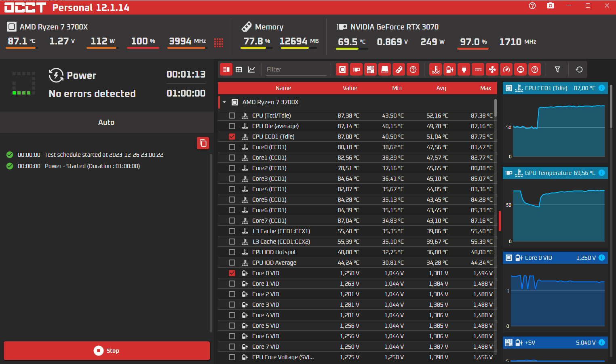
Task: Click the Auto mode bar
Action: point(107,122)
